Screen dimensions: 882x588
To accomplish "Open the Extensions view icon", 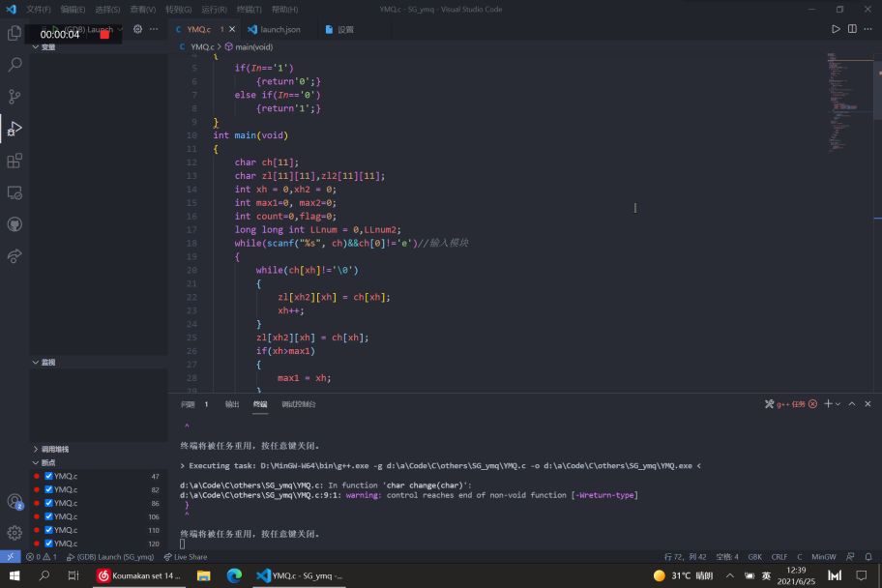I will (15, 161).
